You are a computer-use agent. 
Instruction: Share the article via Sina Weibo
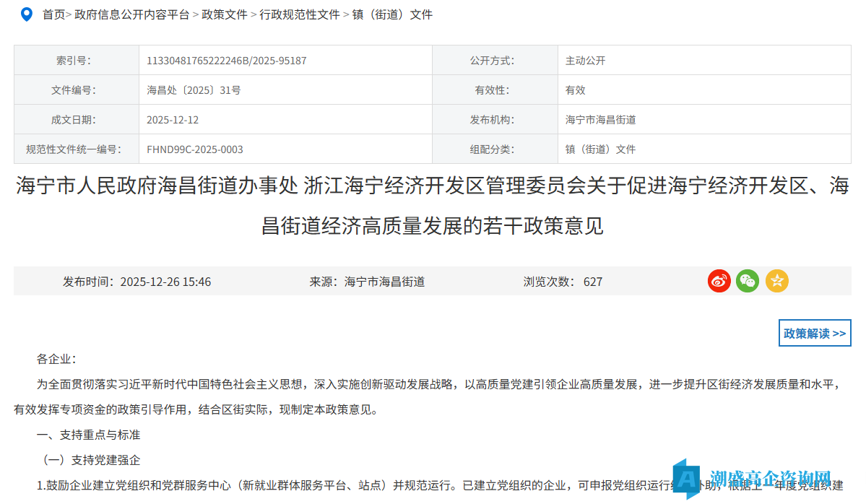719,281
